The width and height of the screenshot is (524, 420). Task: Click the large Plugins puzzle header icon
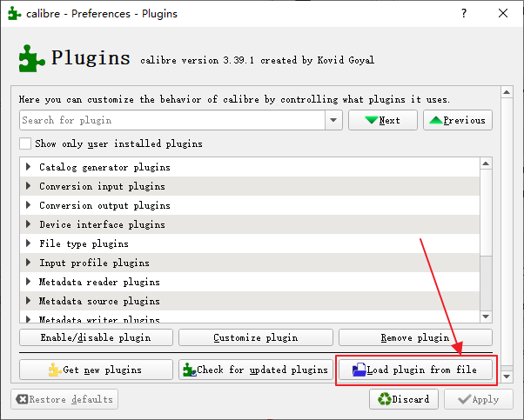[x=31, y=59]
